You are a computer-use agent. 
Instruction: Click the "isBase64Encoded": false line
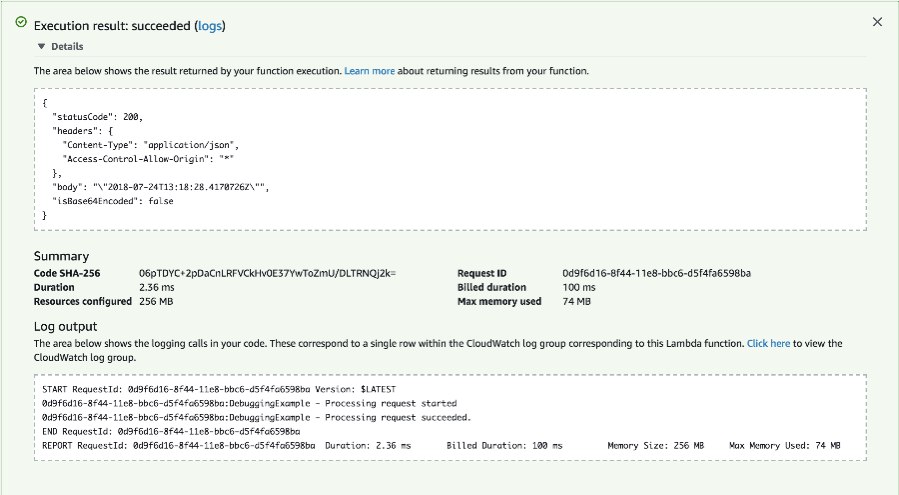[x=112, y=201]
